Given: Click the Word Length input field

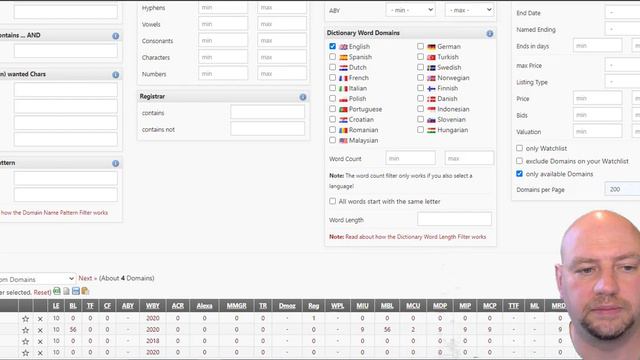Looking at the screenshot, I should [454, 219].
